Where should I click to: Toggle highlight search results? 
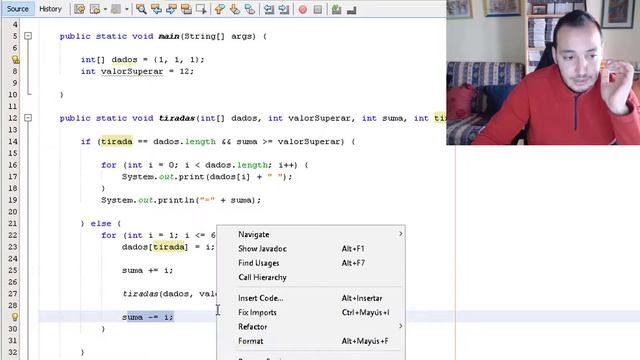pyautogui.click(x=187, y=9)
